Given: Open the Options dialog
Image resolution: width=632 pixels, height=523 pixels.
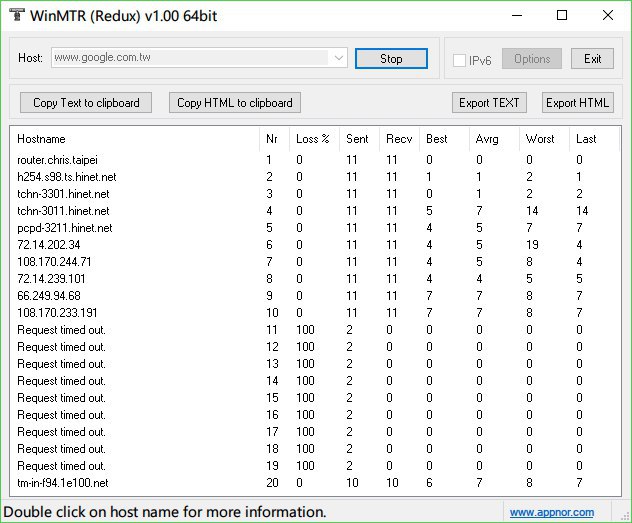Looking at the screenshot, I should tap(532, 59).
